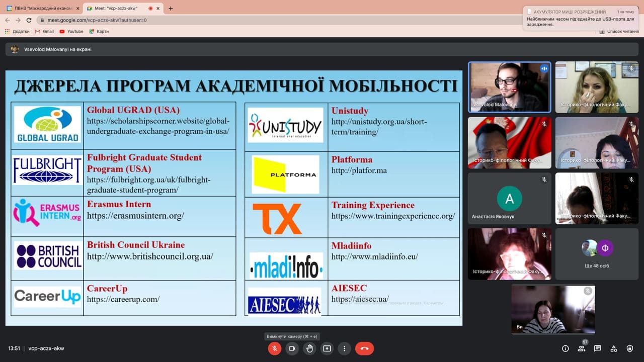The image size is (644, 362).
Task: Click the erasmusintern.org URL text
Action: pyautogui.click(x=135, y=216)
